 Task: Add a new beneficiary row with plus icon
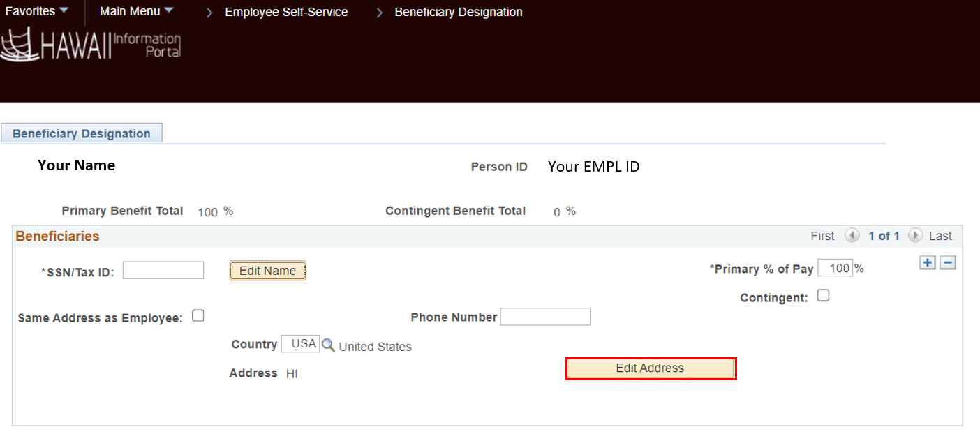click(x=927, y=262)
